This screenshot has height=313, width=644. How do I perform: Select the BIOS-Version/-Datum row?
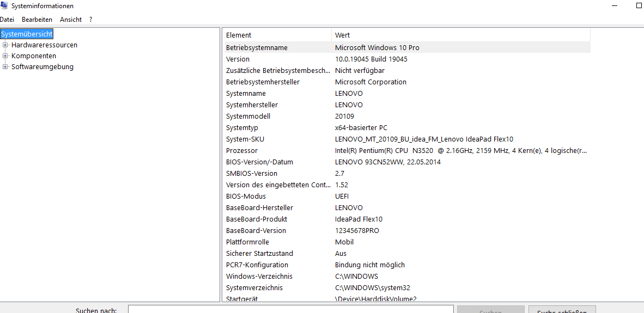[408, 162]
